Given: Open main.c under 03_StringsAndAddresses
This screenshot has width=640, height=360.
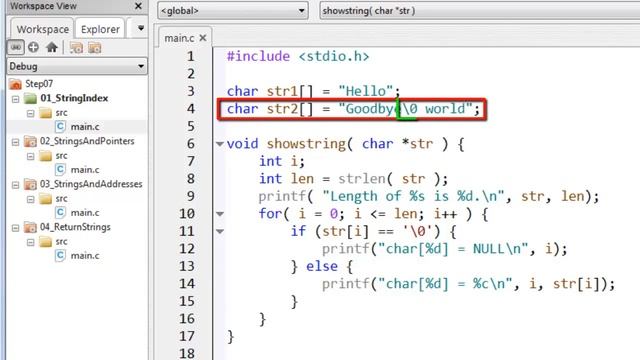Looking at the screenshot, I should 85,213.
